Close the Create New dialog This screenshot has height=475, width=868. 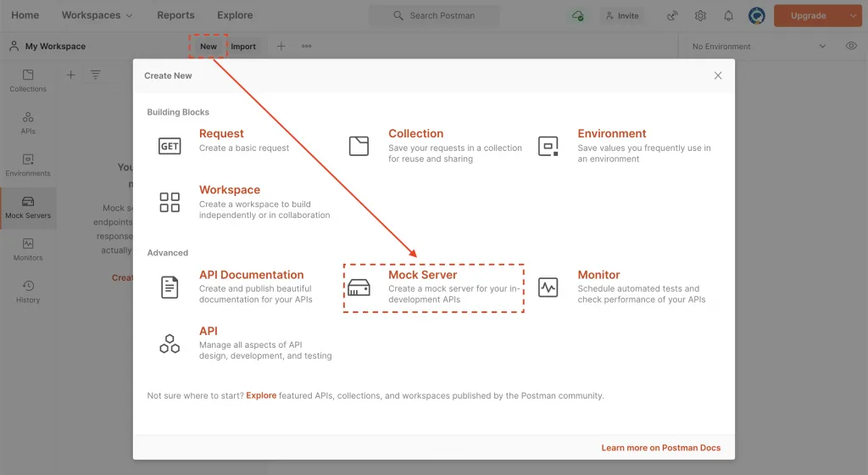[x=718, y=75]
